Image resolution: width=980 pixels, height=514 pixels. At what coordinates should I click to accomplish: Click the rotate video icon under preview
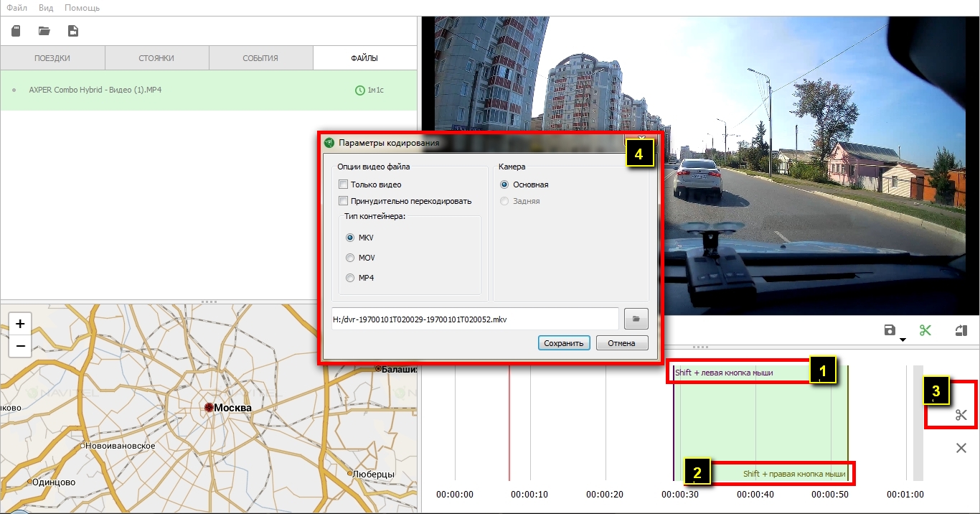(x=961, y=330)
